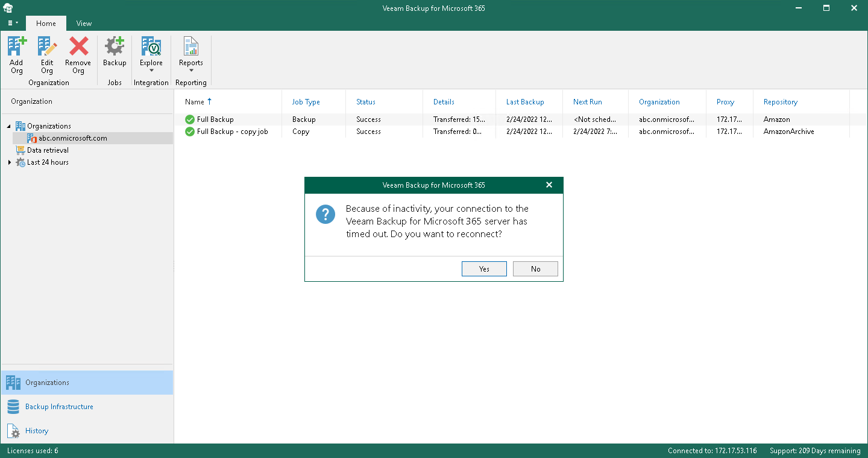The height and width of the screenshot is (458, 868).
Task: Click the Edit Org ribbon icon
Action: (47, 46)
